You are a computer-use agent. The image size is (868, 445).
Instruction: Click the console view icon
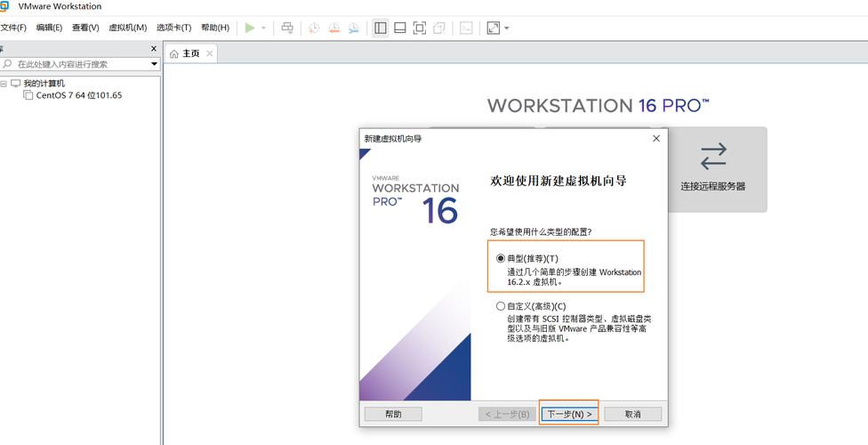[466, 28]
